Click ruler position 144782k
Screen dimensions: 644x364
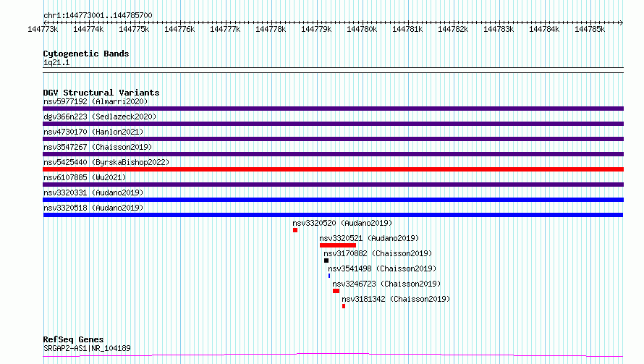[453, 29]
